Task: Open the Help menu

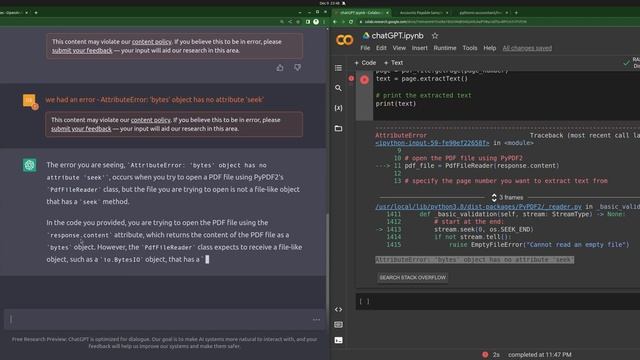Action: pyautogui.click(x=490, y=48)
